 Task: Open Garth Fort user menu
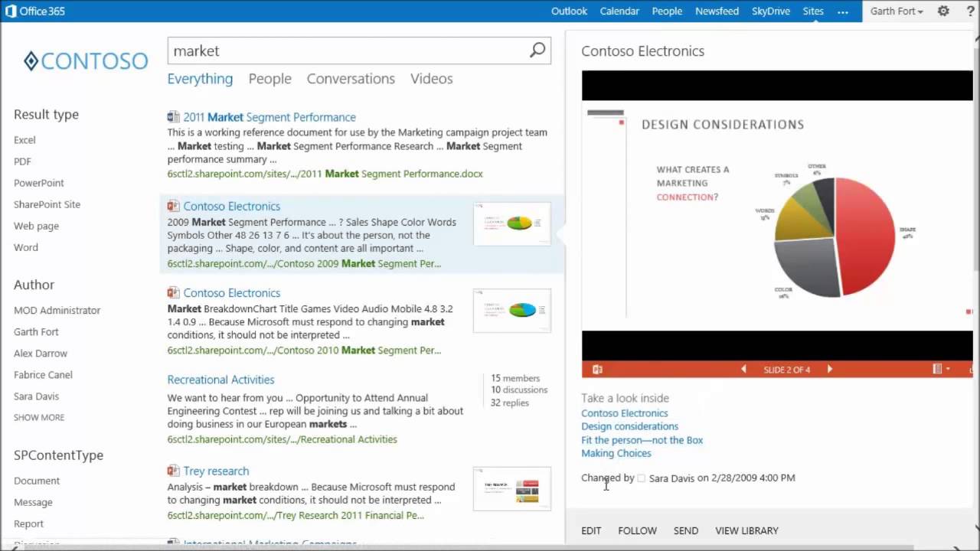pos(897,11)
